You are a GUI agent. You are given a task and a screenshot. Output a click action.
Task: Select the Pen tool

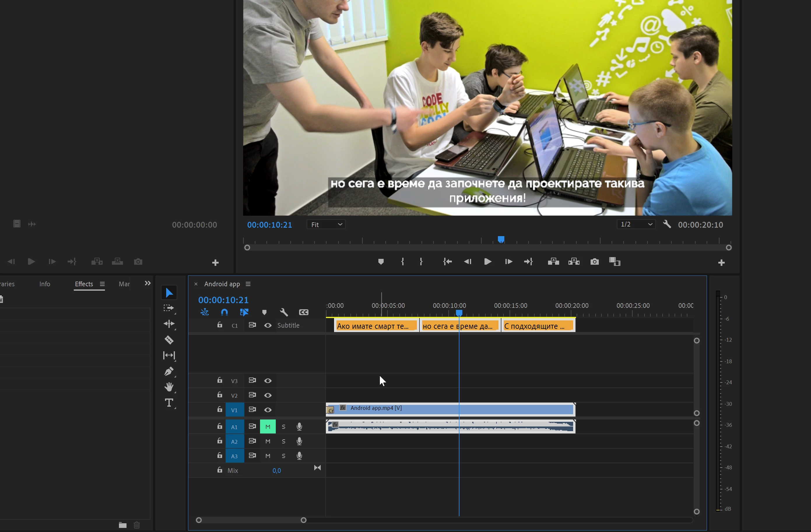(169, 371)
